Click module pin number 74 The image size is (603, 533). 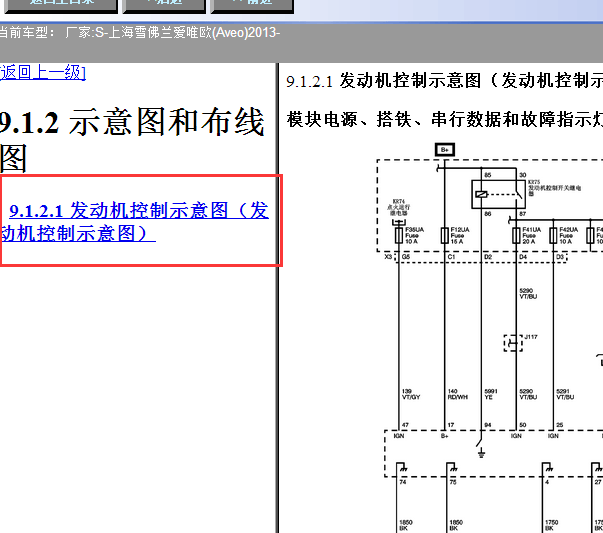click(403, 482)
